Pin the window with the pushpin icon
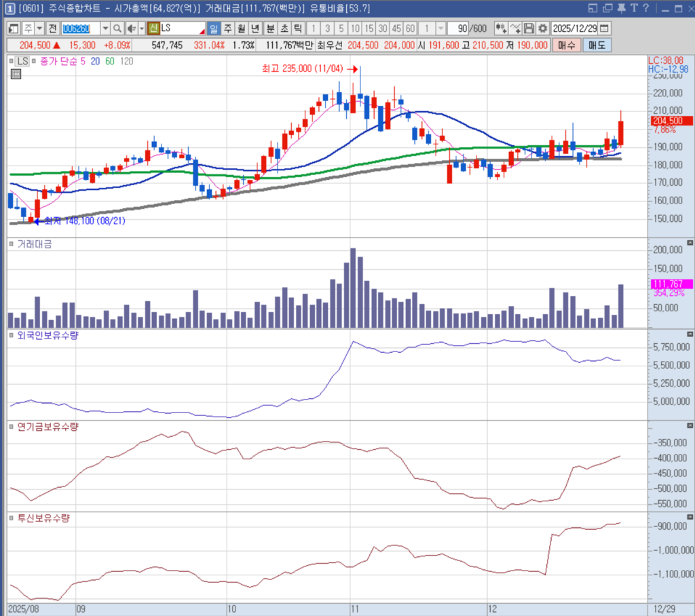This screenshot has height=616, width=695. (620, 8)
